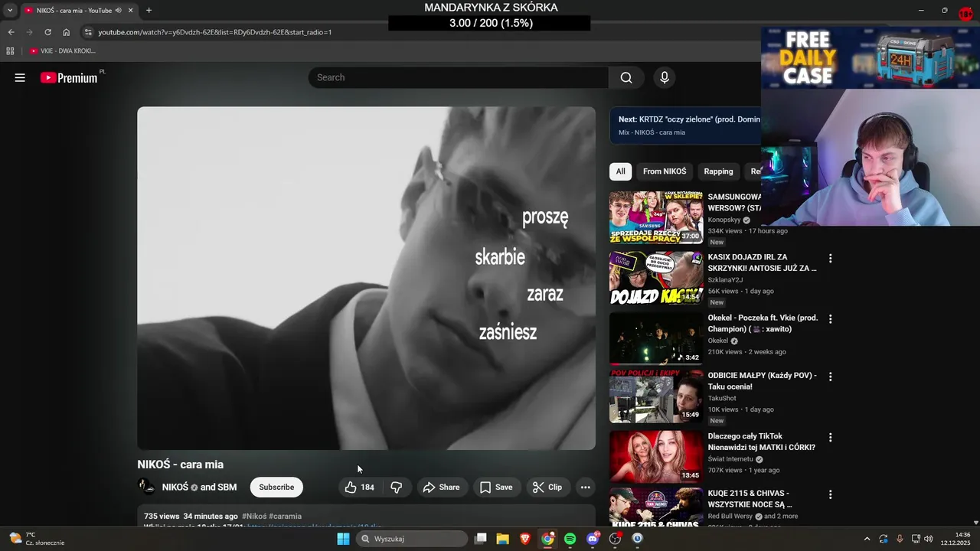
Task: Open the weather widget showing 7°C
Action: [x=37, y=539]
